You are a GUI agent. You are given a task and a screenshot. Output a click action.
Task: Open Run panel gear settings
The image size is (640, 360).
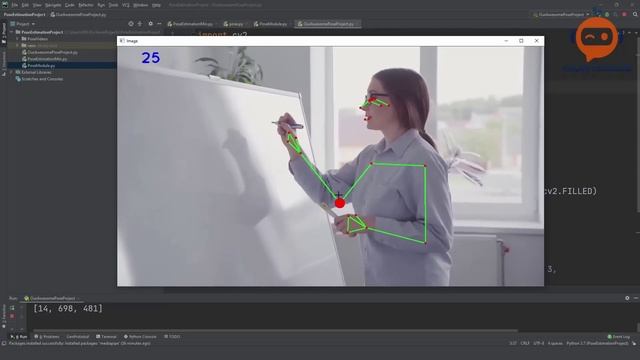[627, 298]
